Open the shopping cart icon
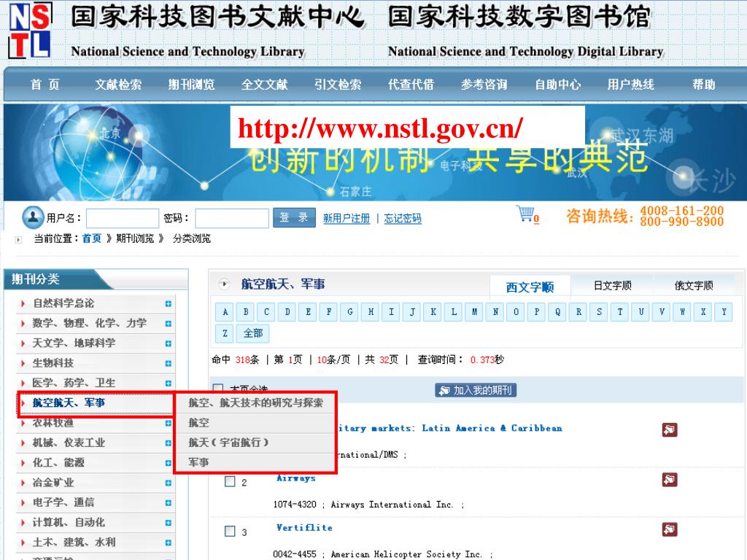The image size is (747, 560). click(x=525, y=214)
